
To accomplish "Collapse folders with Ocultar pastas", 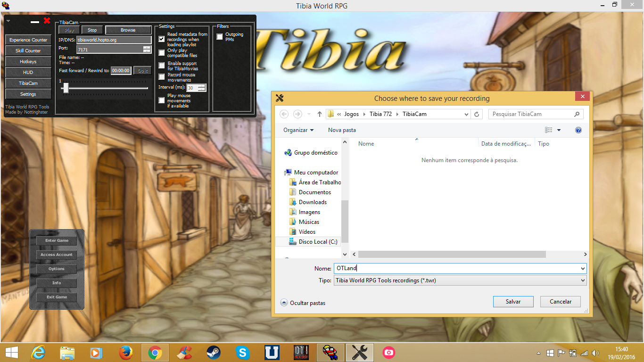I will (x=303, y=303).
